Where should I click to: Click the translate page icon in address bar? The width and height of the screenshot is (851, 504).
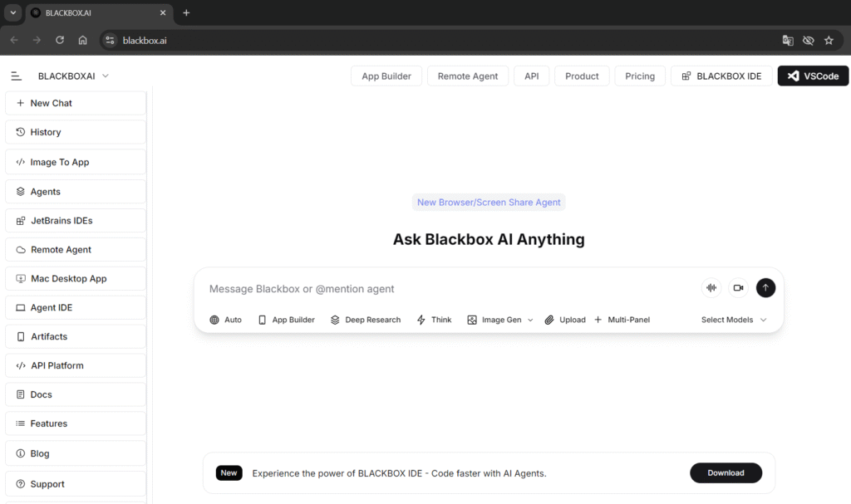pyautogui.click(x=788, y=40)
